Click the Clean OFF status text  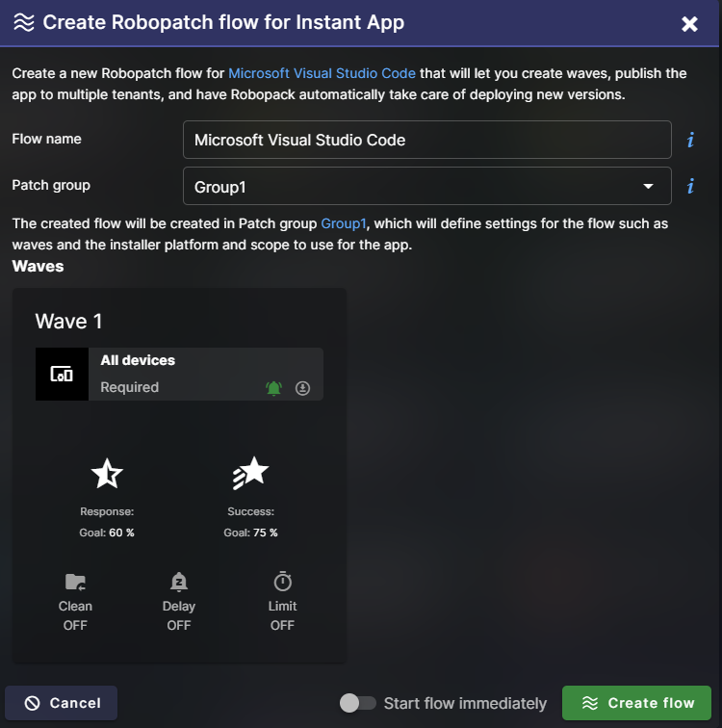pyautogui.click(x=75, y=625)
